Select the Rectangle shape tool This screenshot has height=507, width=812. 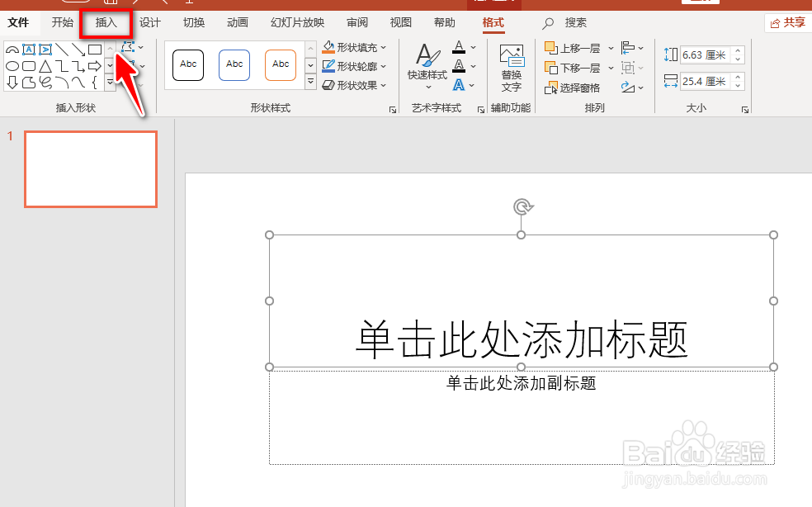click(95, 50)
